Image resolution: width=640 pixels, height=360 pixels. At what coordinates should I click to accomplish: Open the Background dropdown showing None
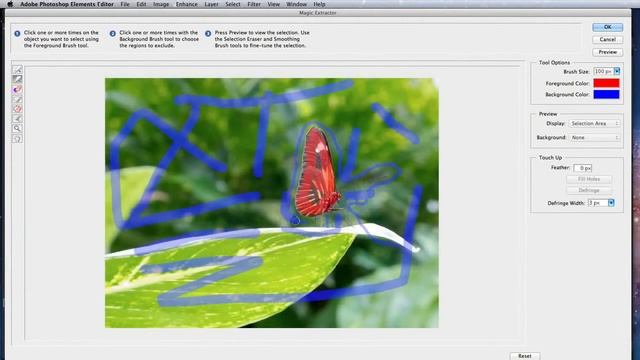click(595, 138)
